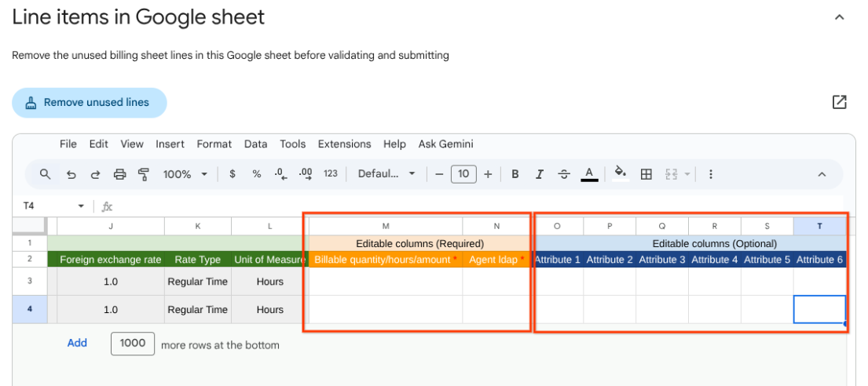Decrease decimal places

coord(280,174)
